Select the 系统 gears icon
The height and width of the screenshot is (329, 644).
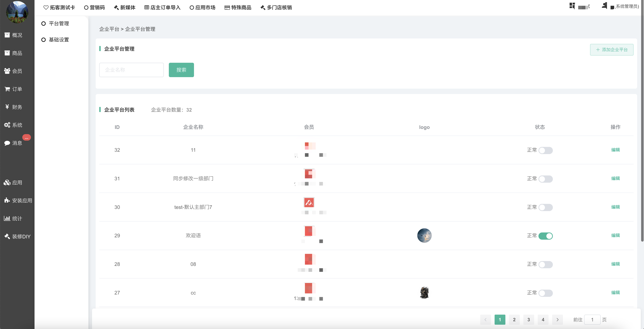pos(7,125)
